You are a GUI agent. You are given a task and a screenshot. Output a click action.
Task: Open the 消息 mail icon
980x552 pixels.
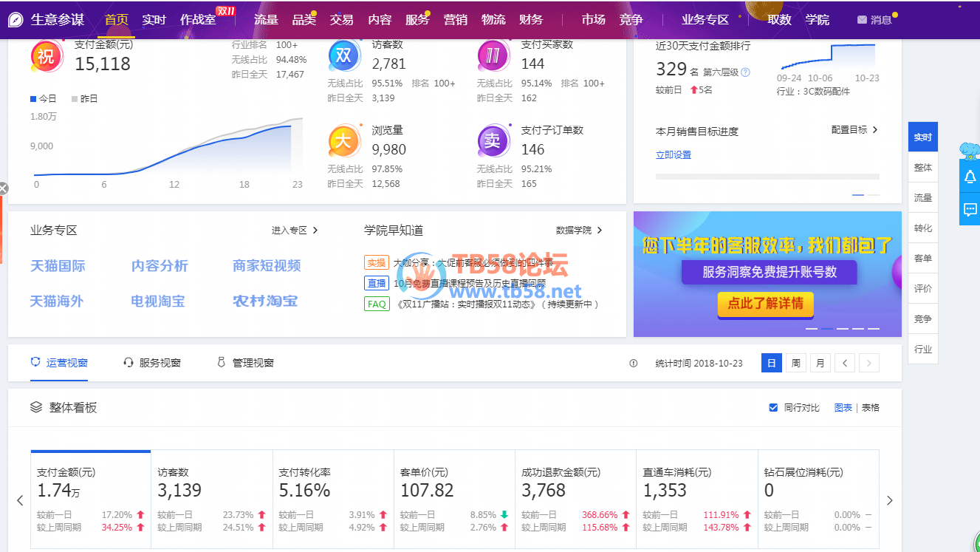pos(862,20)
